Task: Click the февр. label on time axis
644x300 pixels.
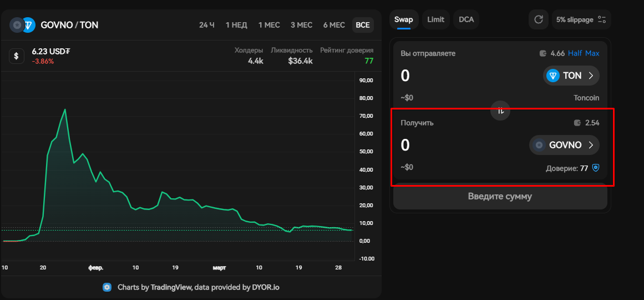Action: point(96,267)
